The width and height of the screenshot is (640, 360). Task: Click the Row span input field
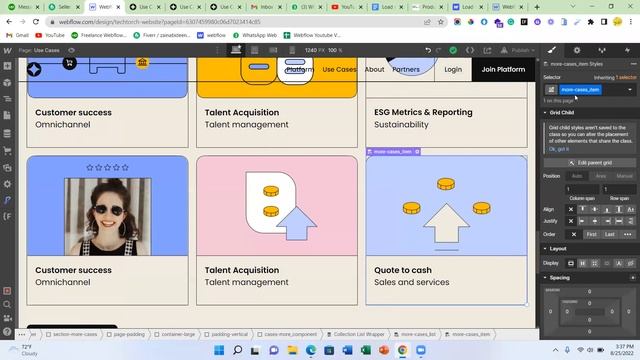tap(619, 189)
